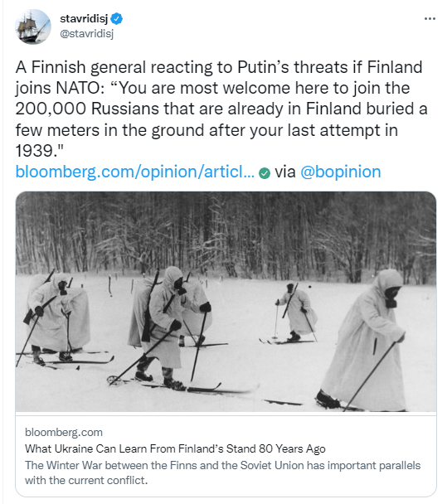
Task: Click the green verified link checkmark
Action: [x=265, y=173]
